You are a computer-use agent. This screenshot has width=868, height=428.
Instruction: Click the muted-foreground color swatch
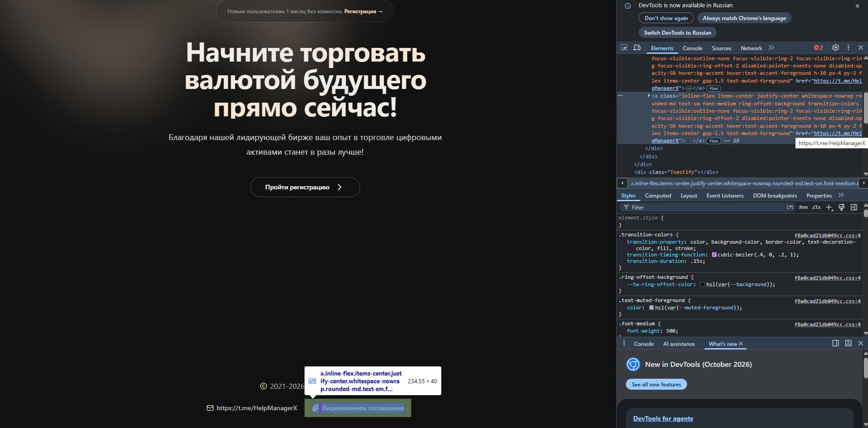[651, 308]
